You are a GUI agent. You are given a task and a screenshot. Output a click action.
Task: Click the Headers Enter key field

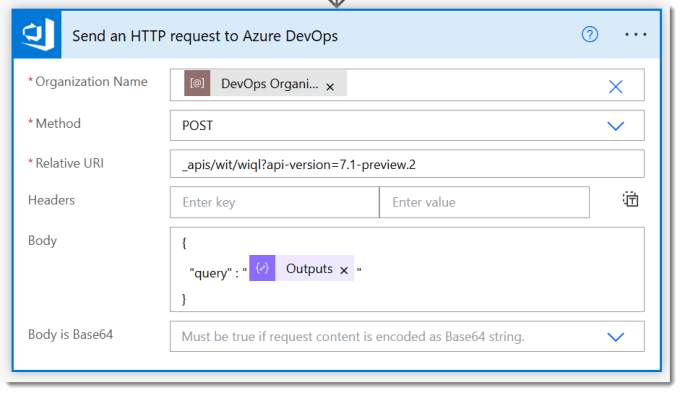click(x=275, y=202)
